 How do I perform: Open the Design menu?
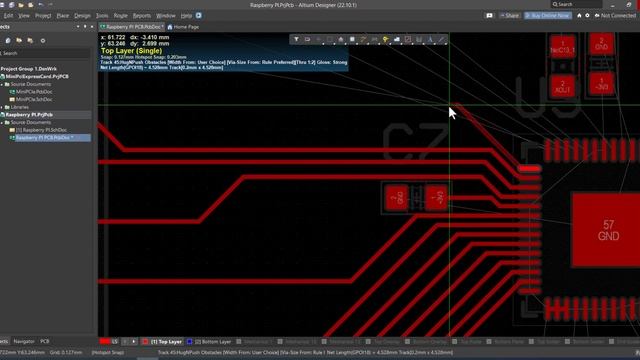click(x=82, y=16)
